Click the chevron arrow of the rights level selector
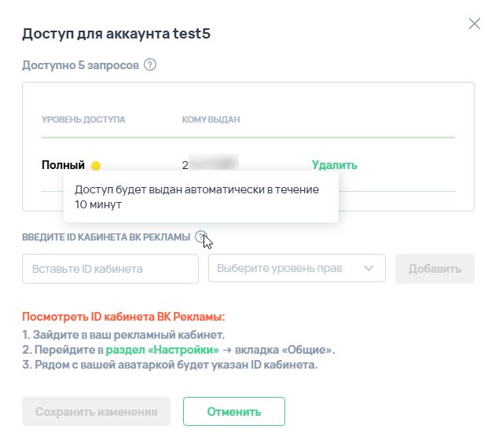The width and height of the screenshot is (495, 448). coord(368,268)
